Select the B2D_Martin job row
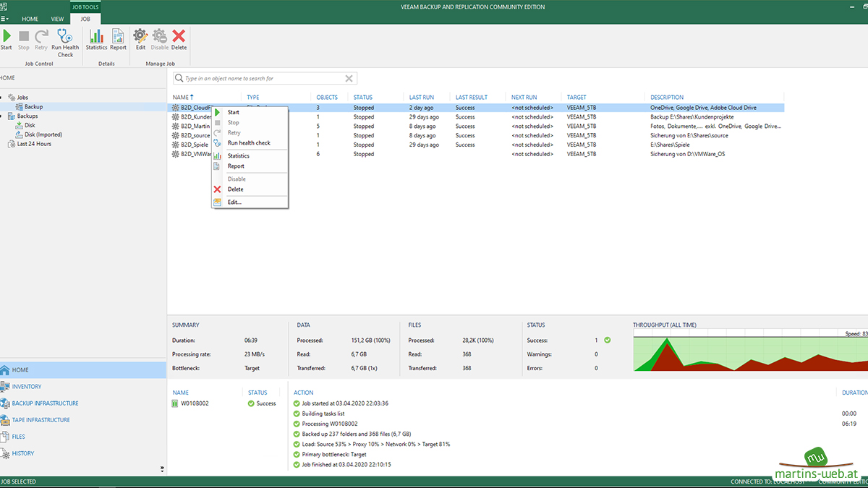 pos(477,127)
